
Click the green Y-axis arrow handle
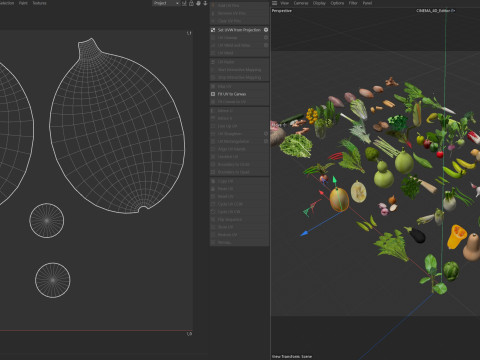[334, 180]
